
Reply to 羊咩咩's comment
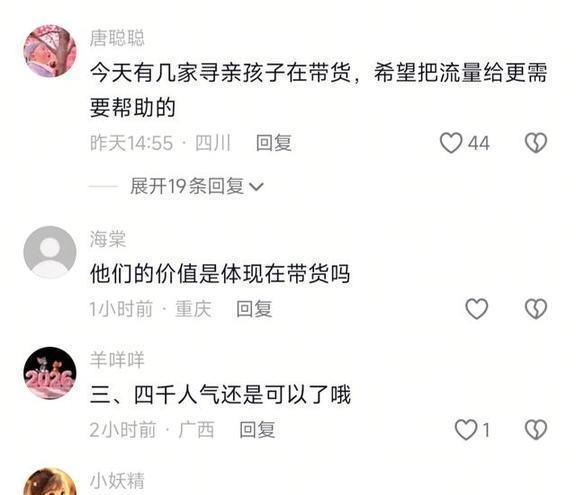pyautogui.click(x=257, y=429)
